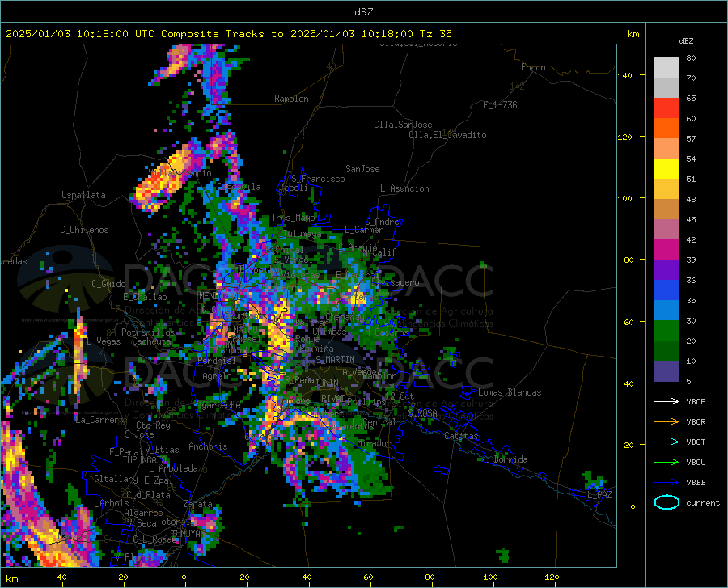The height and width of the screenshot is (588, 728).
Task: Click the 'VBBB' legend label
Action: click(x=696, y=483)
